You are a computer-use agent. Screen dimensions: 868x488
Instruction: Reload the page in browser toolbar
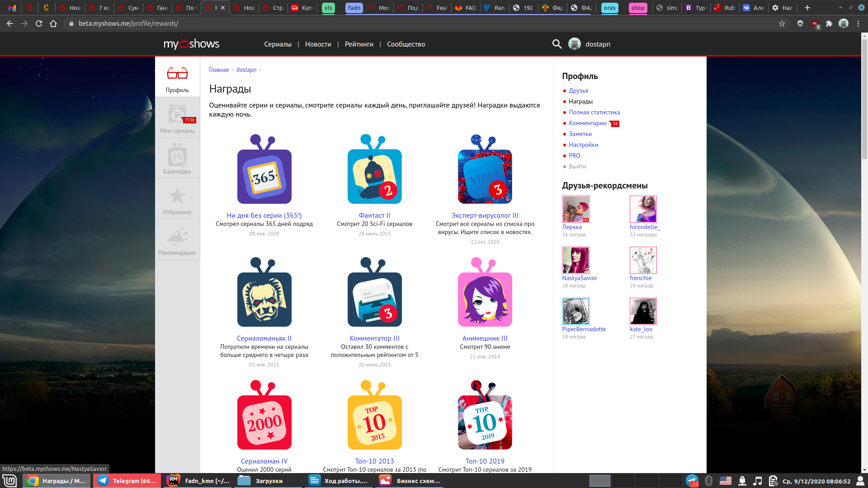[x=39, y=23]
